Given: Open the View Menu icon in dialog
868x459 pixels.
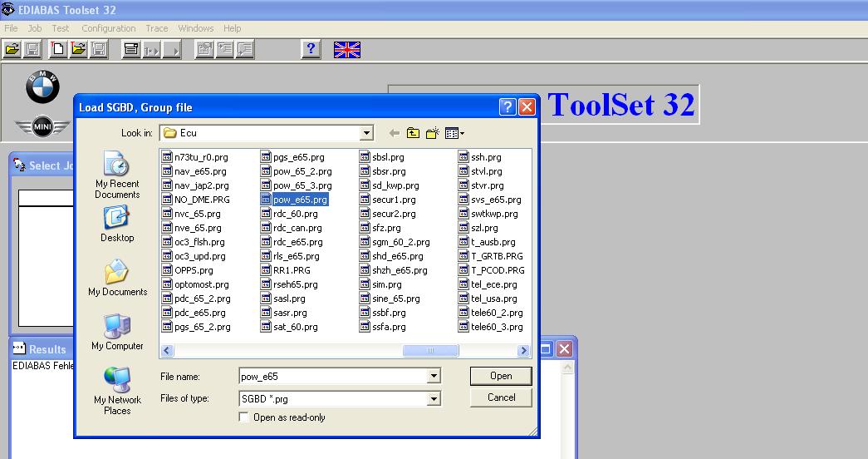Looking at the screenshot, I should [454, 133].
